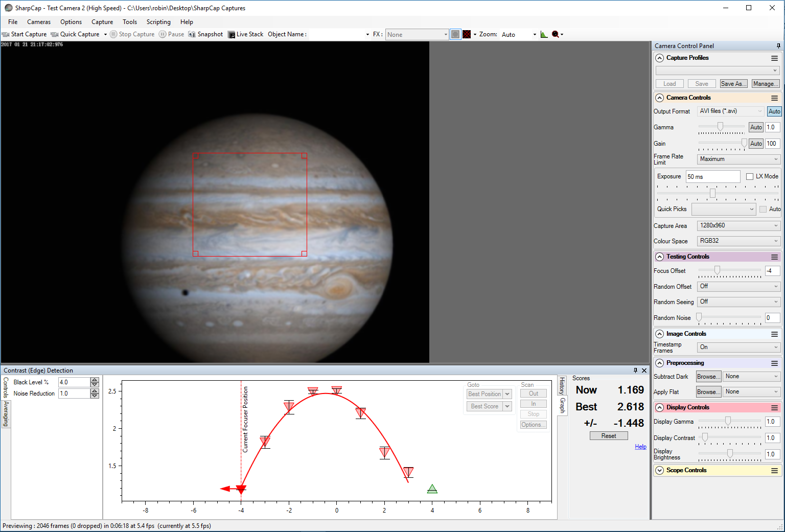This screenshot has height=532, width=785.
Task: Open the Scripting menu
Action: tap(158, 22)
